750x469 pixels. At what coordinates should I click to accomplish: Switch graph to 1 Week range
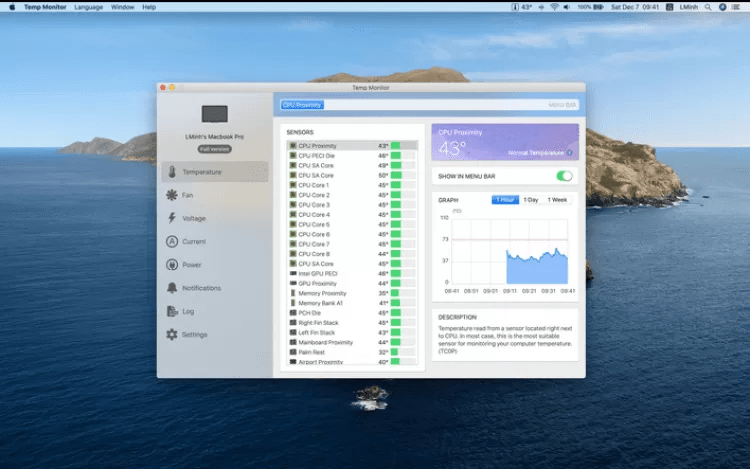point(557,200)
